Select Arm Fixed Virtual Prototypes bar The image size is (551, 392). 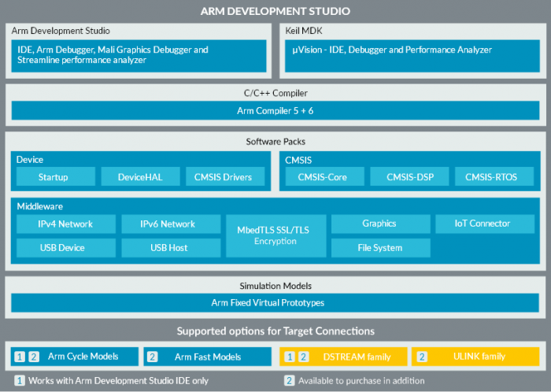click(275, 302)
